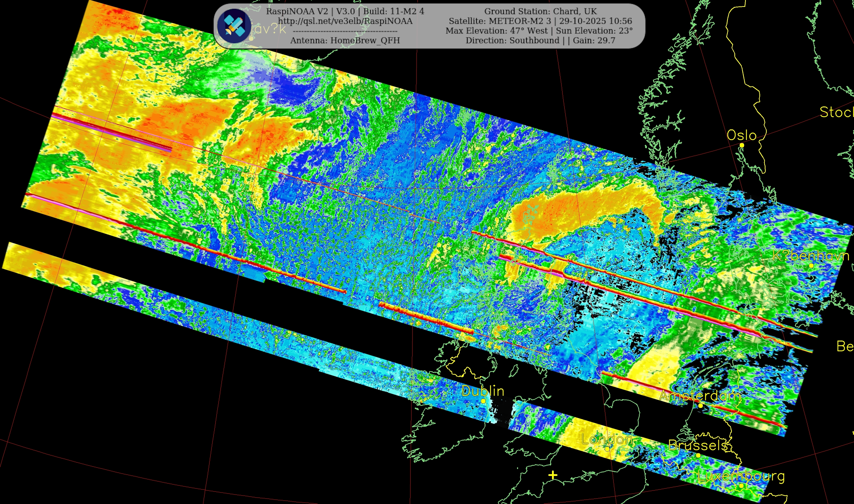Click the London city marker dot

[x=607, y=449]
